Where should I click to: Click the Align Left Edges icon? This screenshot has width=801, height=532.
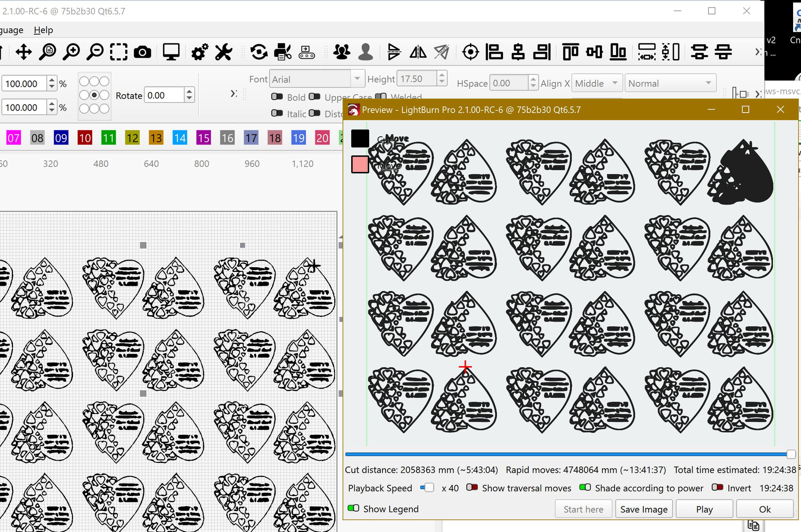click(x=494, y=52)
